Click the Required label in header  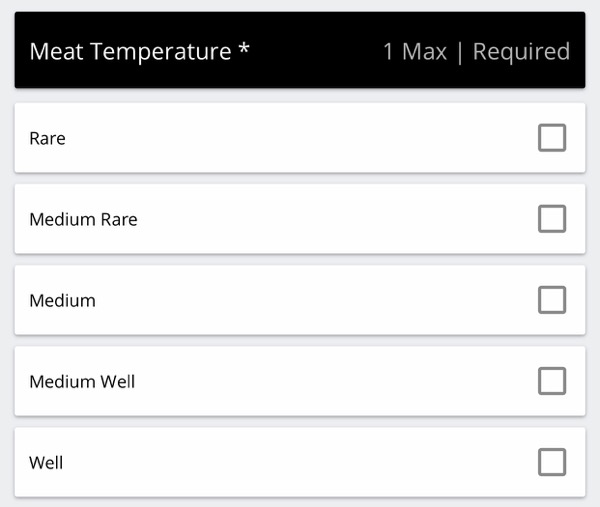[522, 52]
